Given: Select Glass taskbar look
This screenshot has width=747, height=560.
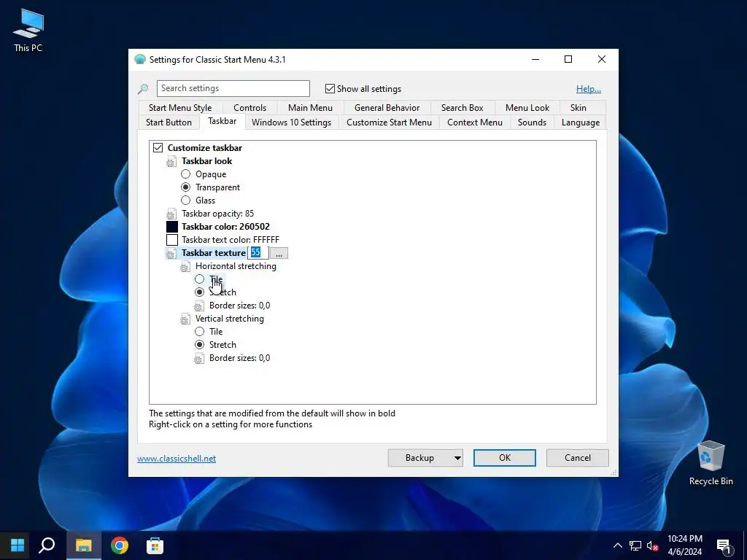Looking at the screenshot, I should [x=185, y=201].
